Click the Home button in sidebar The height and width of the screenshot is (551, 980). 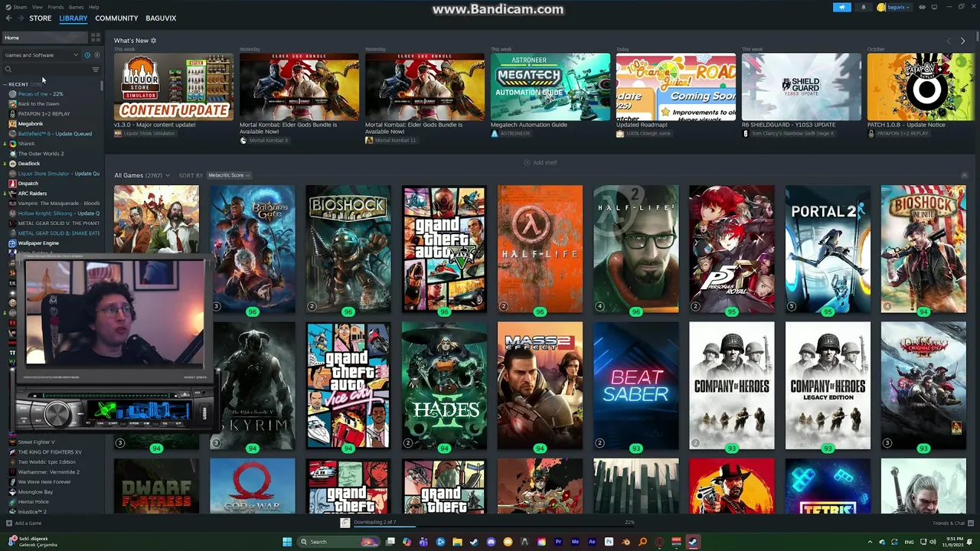pos(44,37)
